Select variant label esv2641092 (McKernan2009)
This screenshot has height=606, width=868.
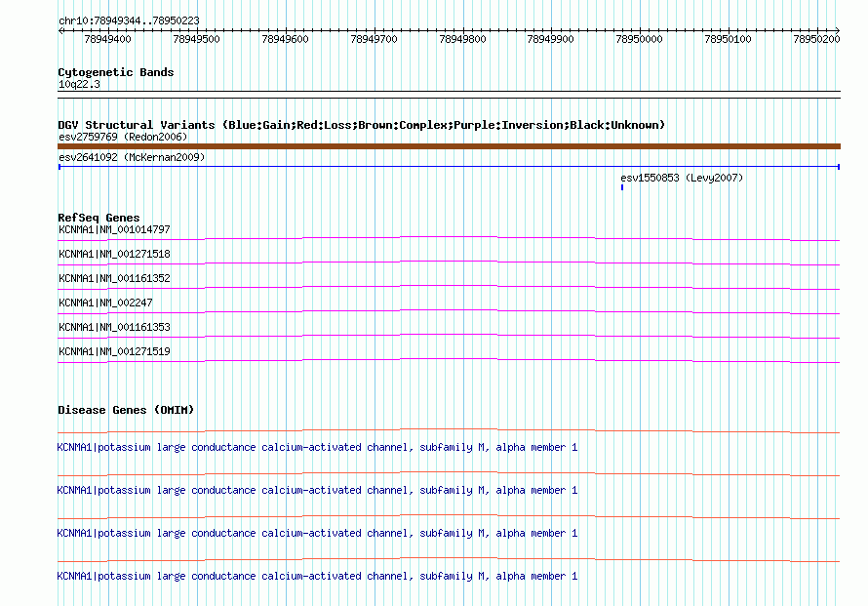132,157
